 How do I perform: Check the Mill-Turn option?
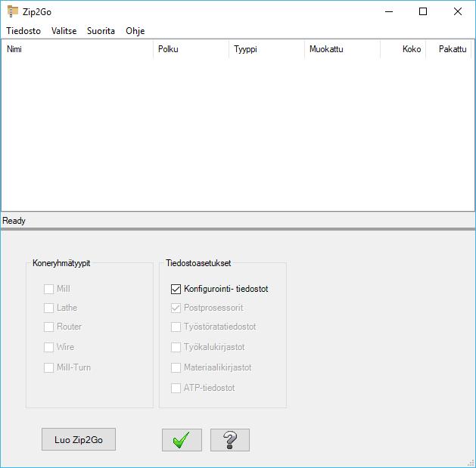pyautogui.click(x=48, y=367)
